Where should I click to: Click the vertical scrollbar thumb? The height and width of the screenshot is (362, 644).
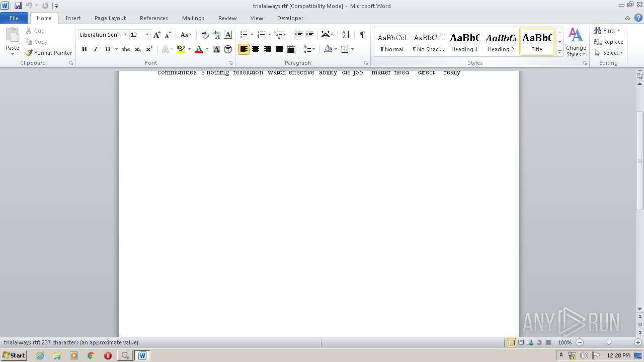click(639, 161)
